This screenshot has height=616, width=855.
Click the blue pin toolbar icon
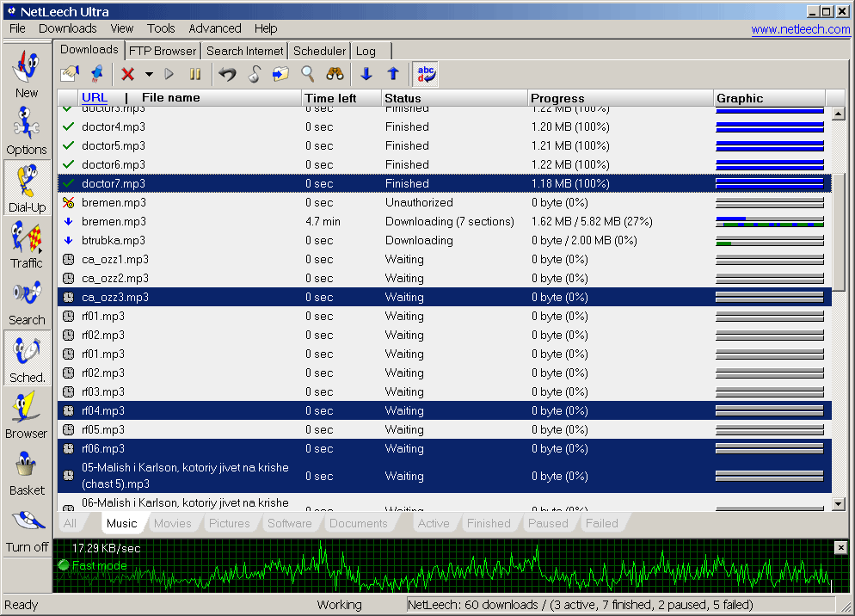[x=96, y=74]
